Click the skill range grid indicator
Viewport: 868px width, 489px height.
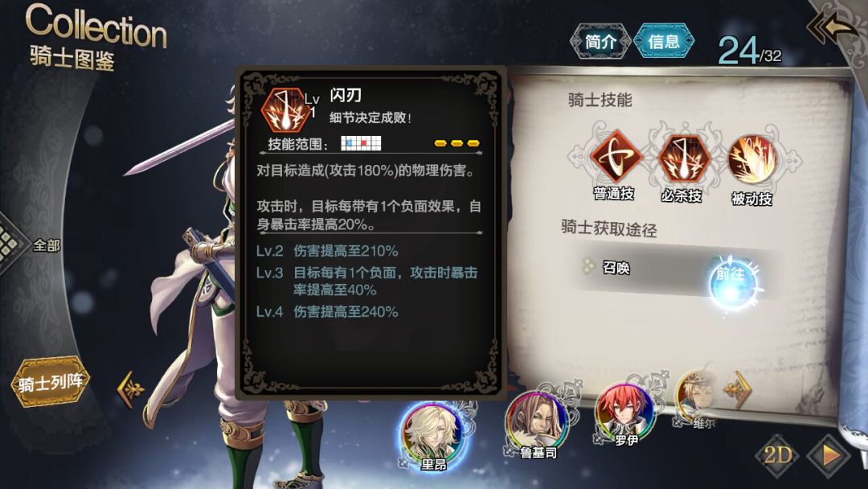(x=361, y=143)
